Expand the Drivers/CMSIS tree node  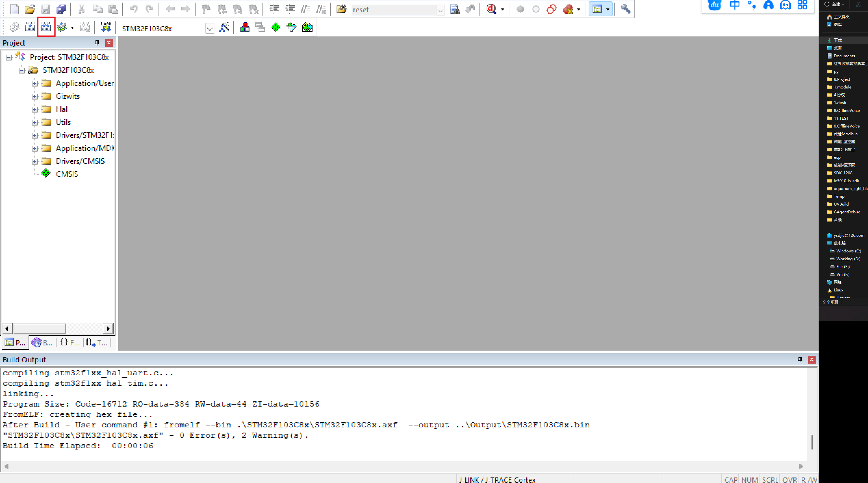click(35, 162)
